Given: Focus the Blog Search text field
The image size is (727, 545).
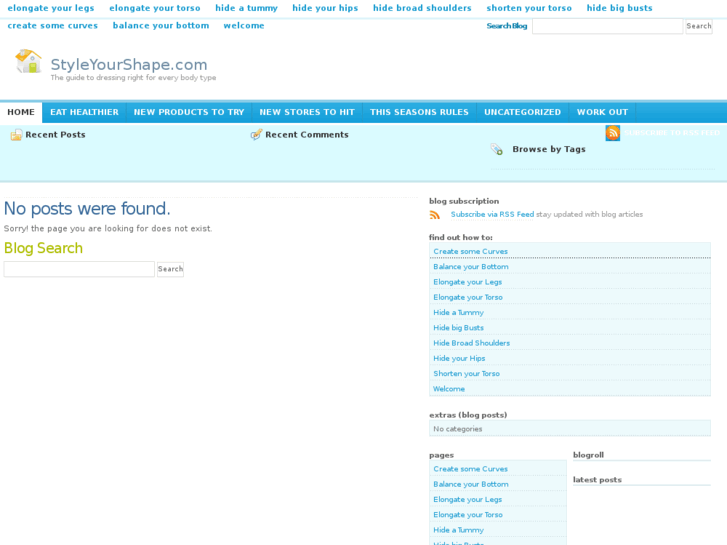Looking at the screenshot, I should 79,269.
